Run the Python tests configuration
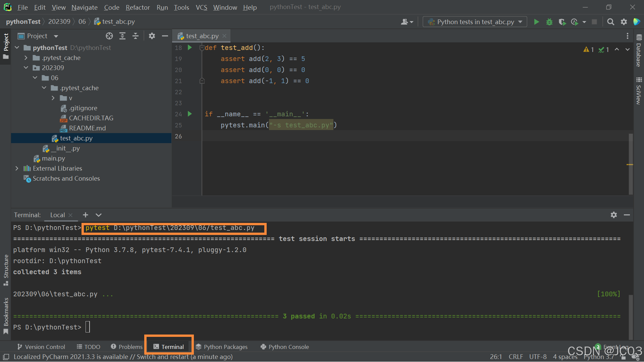 [x=536, y=22]
